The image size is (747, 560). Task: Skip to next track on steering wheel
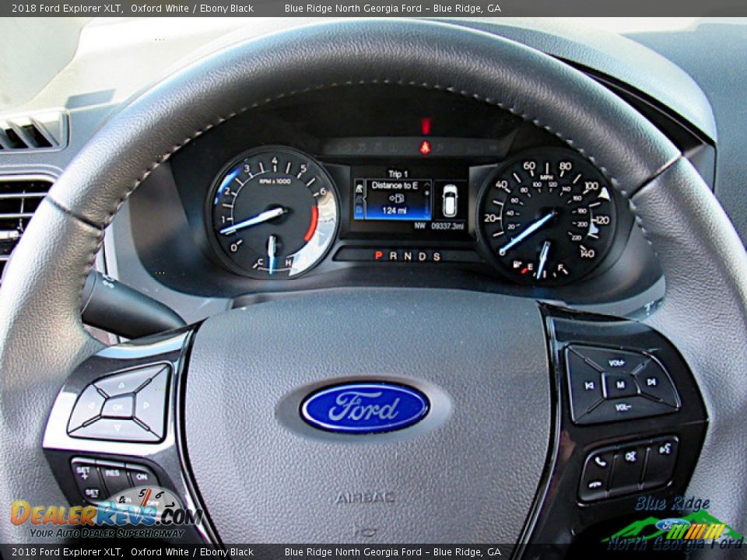pyautogui.click(x=652, y=381)
